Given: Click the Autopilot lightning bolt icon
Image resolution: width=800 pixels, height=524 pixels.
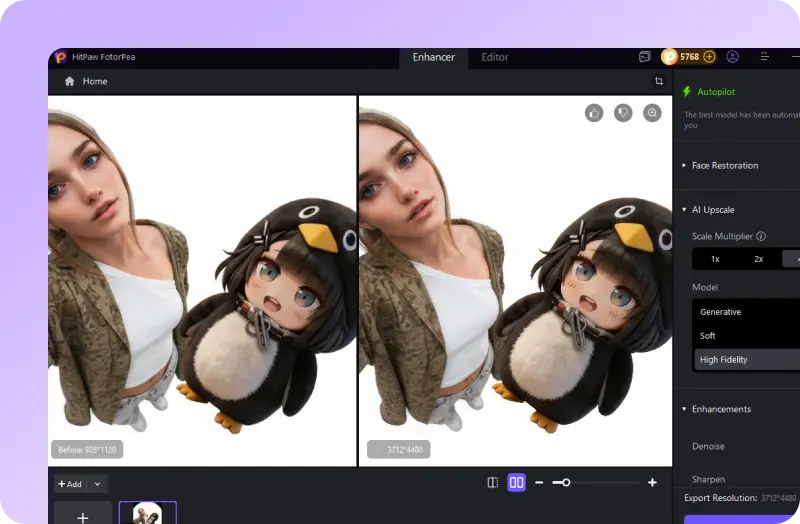Looking at the screenshot, I should (687, 91).
